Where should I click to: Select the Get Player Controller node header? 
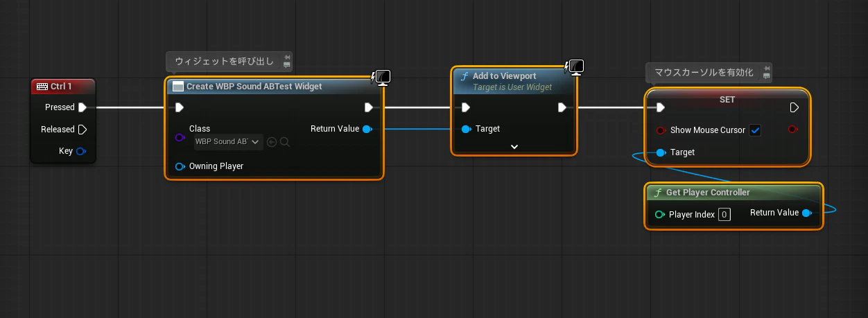point(734,193)
